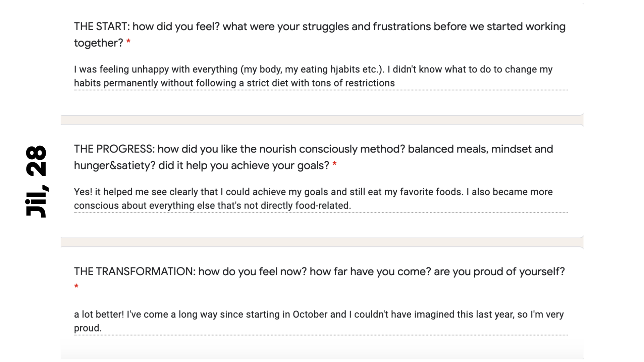Image resolution: width=644 pixels, height=362 pixels.
Task: Click into the answer starting with "Yes!"
Action: (313, 198)
